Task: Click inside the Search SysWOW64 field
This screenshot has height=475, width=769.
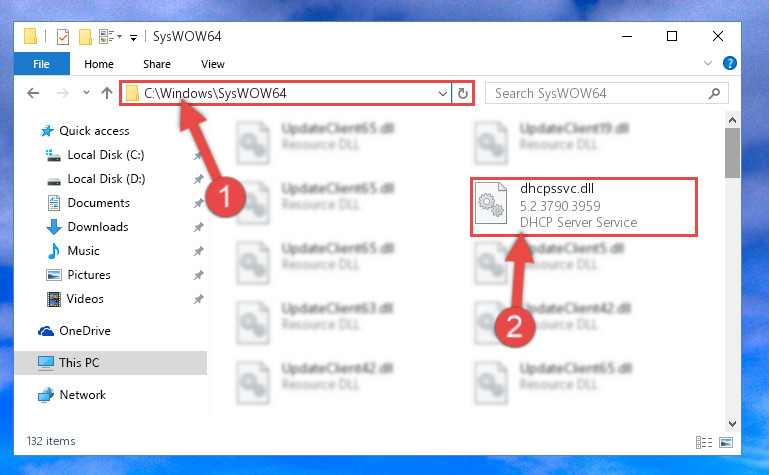Action: click(x=598, y=93)
